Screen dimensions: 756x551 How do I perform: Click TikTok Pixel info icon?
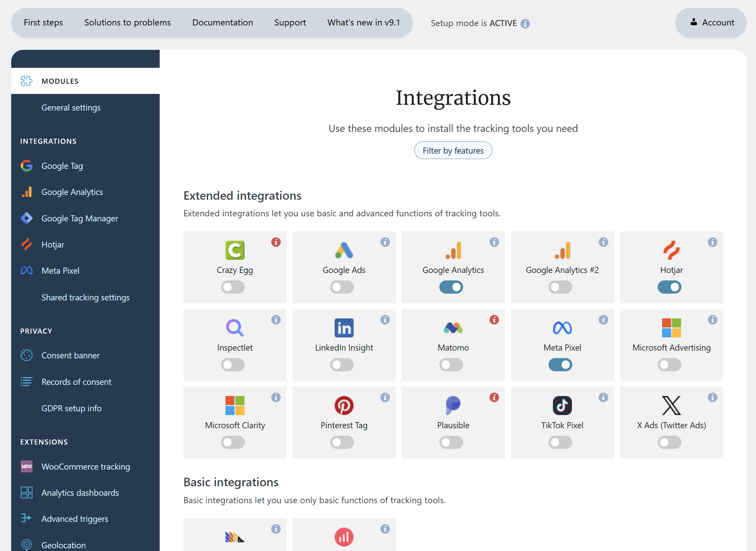tap(603, 397)
